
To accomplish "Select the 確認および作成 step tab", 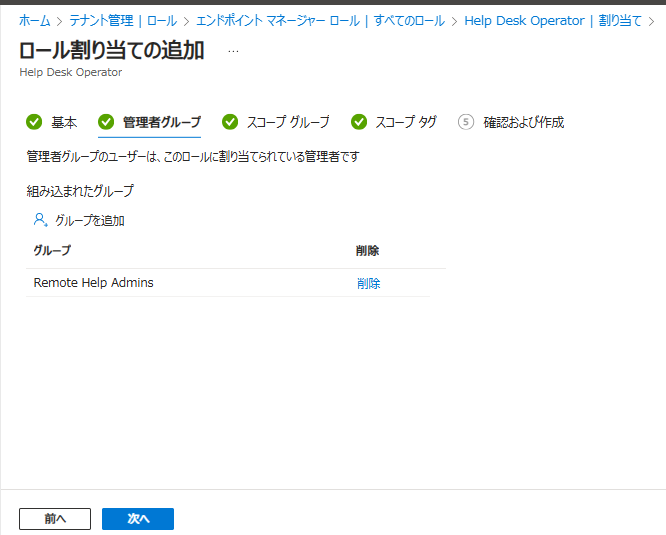I will coord(511,122).
